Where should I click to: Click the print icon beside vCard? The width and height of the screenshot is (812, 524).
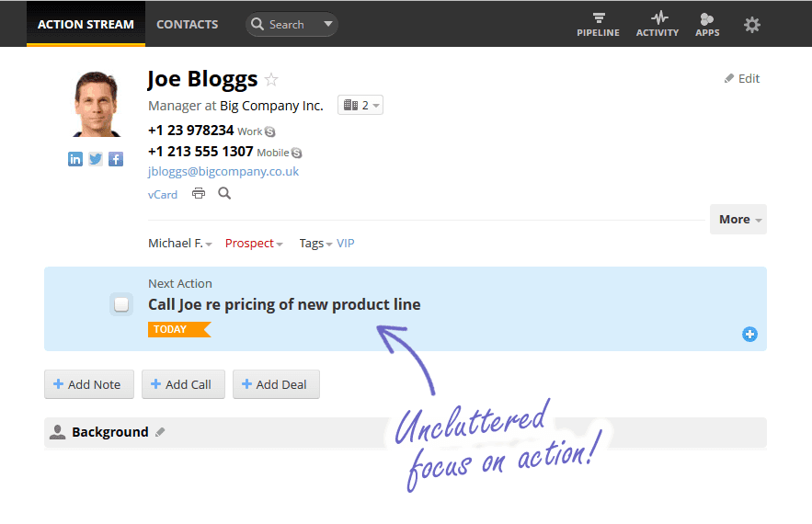[199, 193]
